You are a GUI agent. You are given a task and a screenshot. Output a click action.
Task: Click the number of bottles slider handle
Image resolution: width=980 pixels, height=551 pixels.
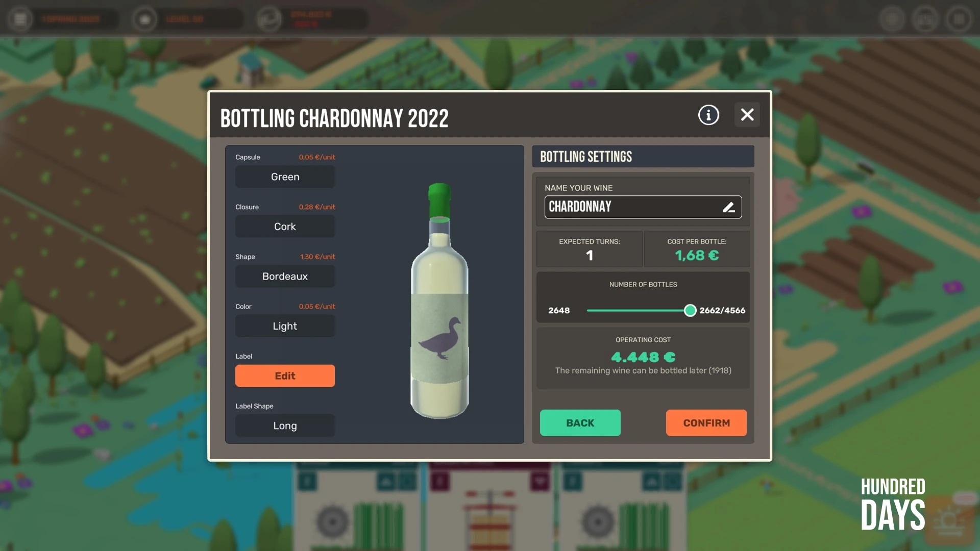[x=690, y=310]
